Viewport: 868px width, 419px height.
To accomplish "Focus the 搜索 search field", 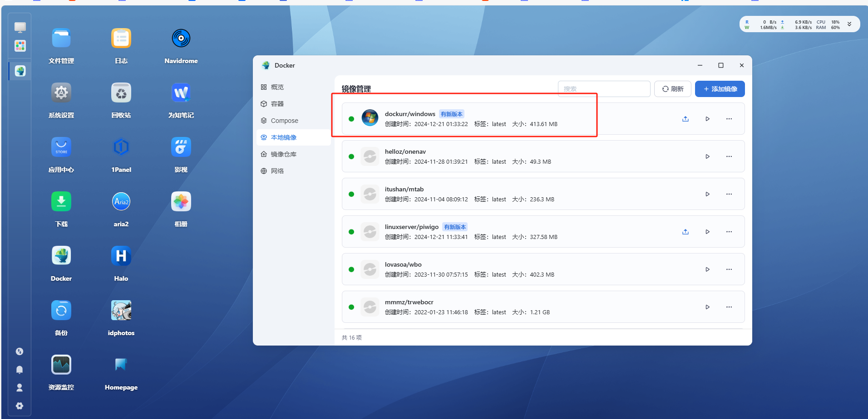I will click(604, 89).
